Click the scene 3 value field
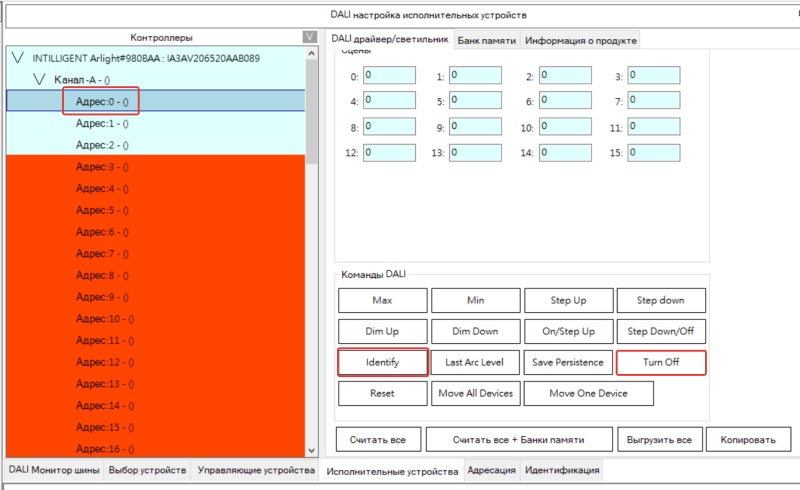The width and height of the screenshot is (800, 490). [654, 75]
